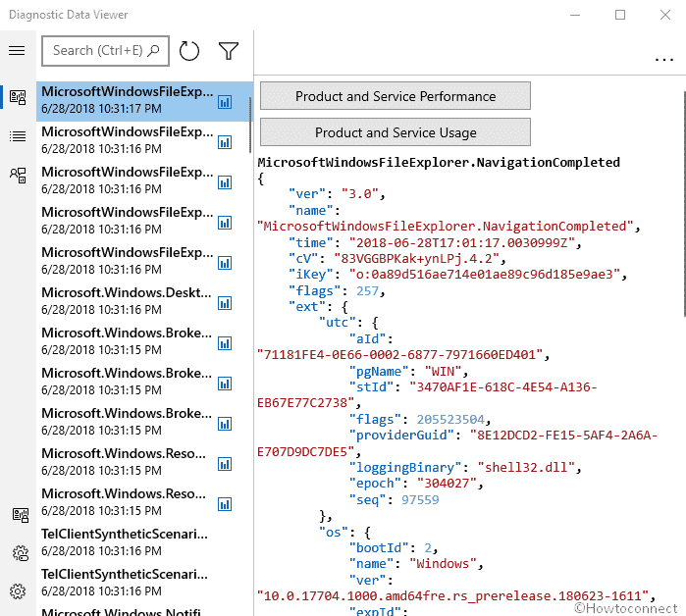Select the first TelClientSyntheticScenari... event

pyautogui.click(x=127, y=543)
